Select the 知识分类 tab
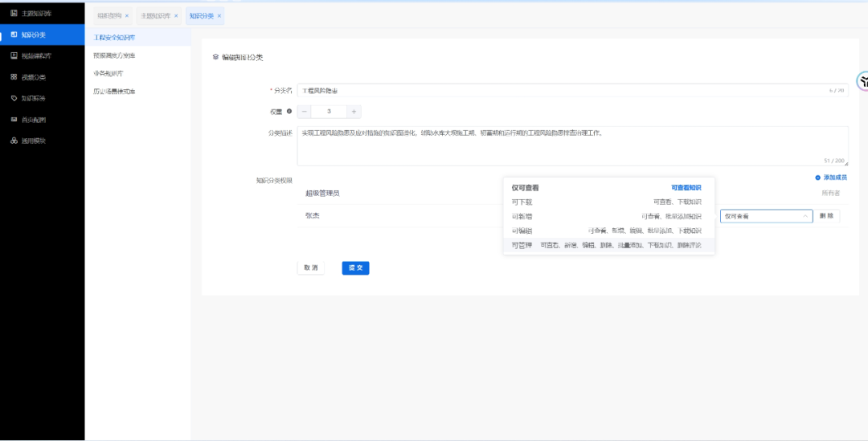 [202, 16]
